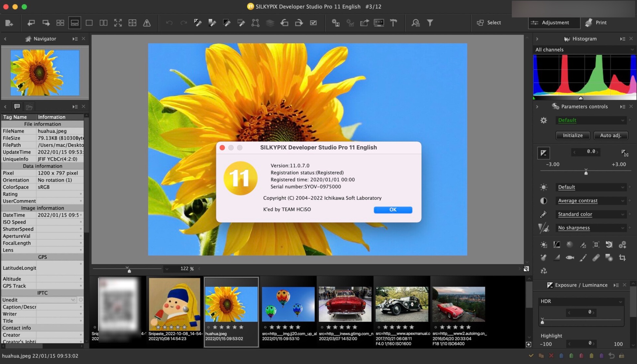Image resolution: width=637 pixels, height=364 pixels.
Task: Toggle the highlight/shadow warning triangle icon
Action: pyautogui.click(x=147, y=23)
